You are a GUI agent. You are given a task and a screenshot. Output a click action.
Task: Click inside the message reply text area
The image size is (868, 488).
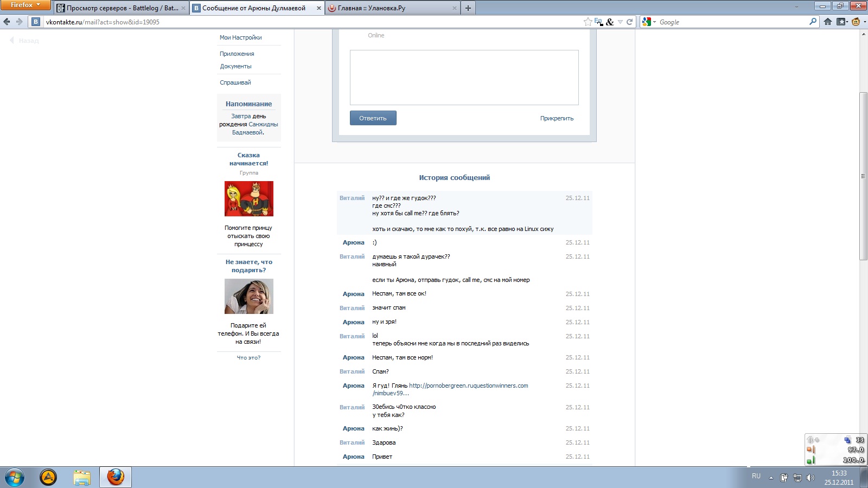coord(464,78)
